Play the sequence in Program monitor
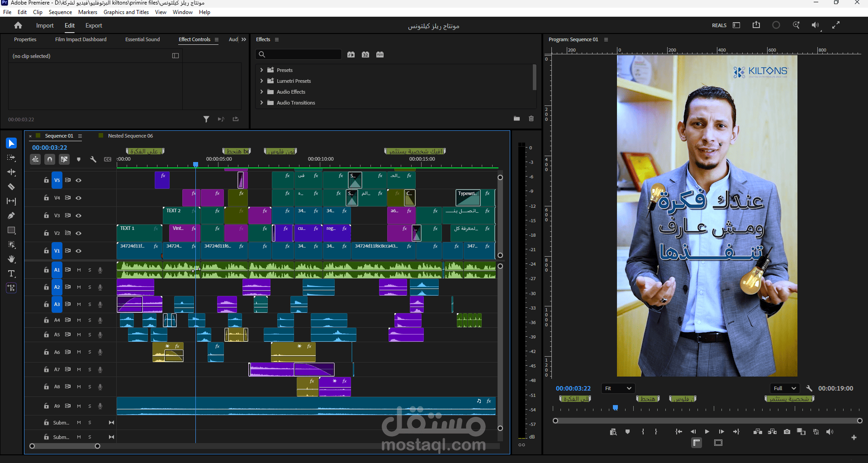Image resolution: width=868 pixels, height=463 pixels. click(707, 432)
